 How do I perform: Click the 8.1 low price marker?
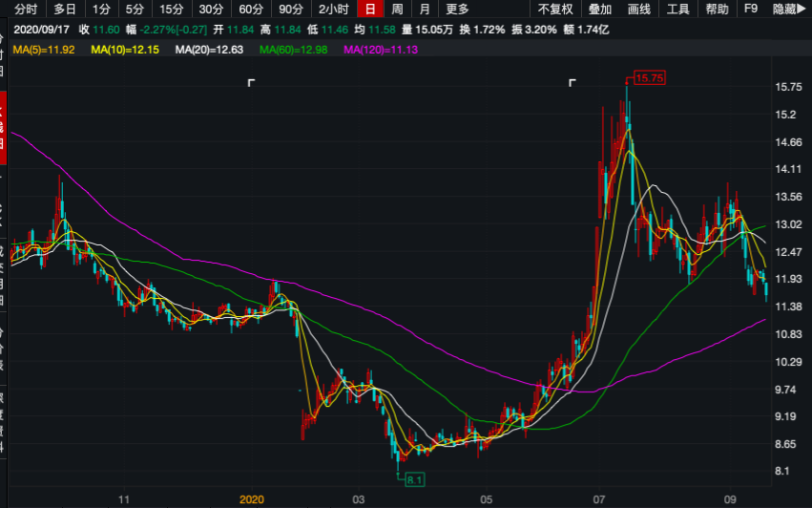[x=413, y=479]
